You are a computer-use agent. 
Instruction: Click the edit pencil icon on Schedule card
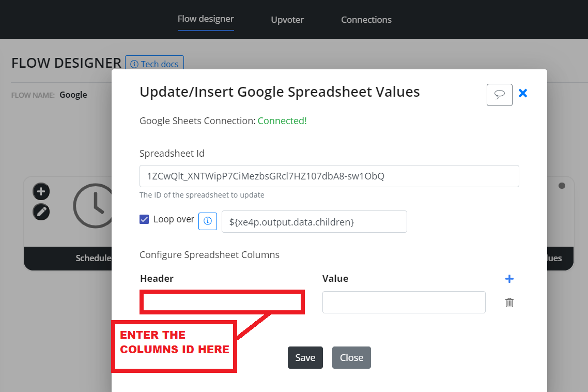[41, 212]
